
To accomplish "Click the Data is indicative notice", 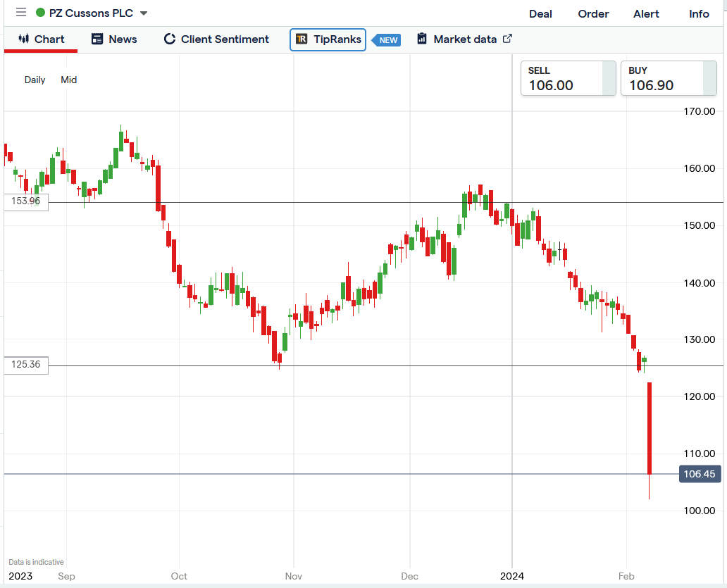I will [x=36, y=562].
